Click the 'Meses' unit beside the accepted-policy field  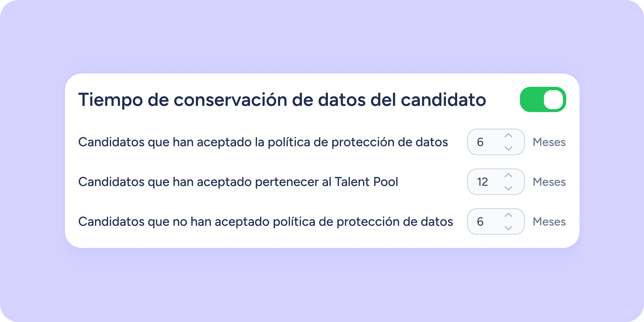click(x=549, y=142)
